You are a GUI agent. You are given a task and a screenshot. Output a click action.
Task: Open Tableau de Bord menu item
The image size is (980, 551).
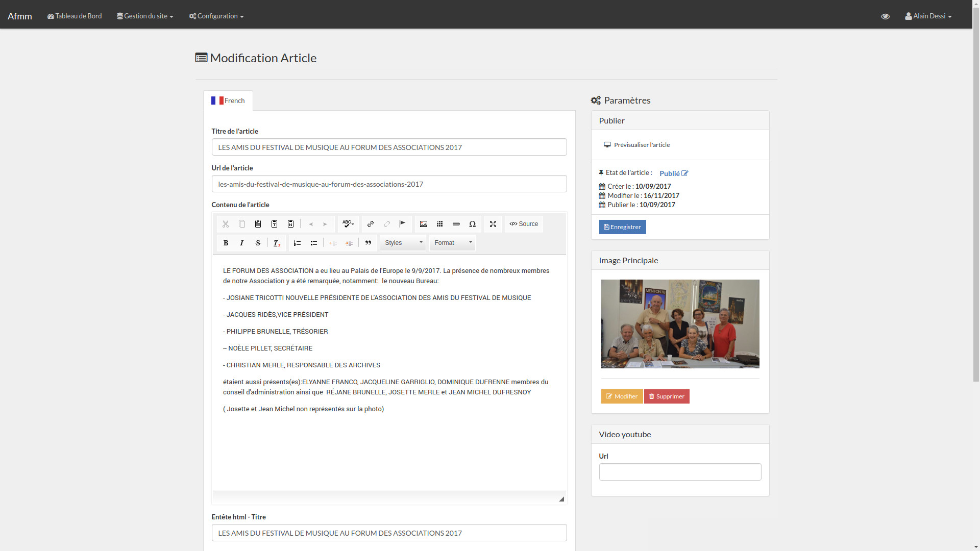click(75, 16)
